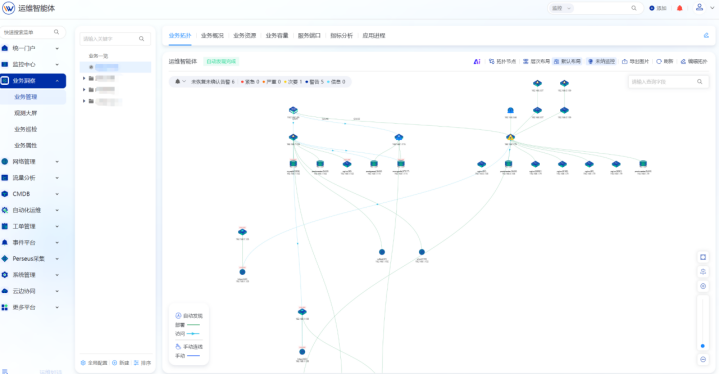Viewport: 720px width, 374px height.
Task: Click 刷新 refresh button
Action: pyautogui.click(x=664, y=62)
